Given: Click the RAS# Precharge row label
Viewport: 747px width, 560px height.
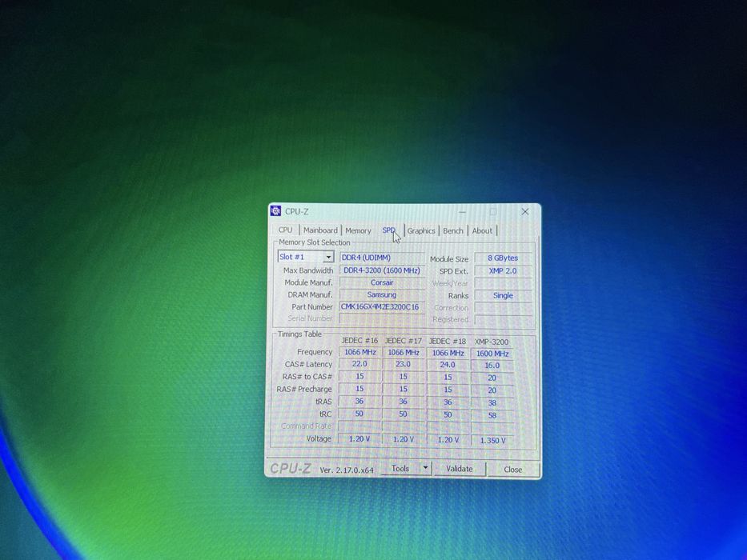Looking at the screenshot, I should [x=304, y=389].
